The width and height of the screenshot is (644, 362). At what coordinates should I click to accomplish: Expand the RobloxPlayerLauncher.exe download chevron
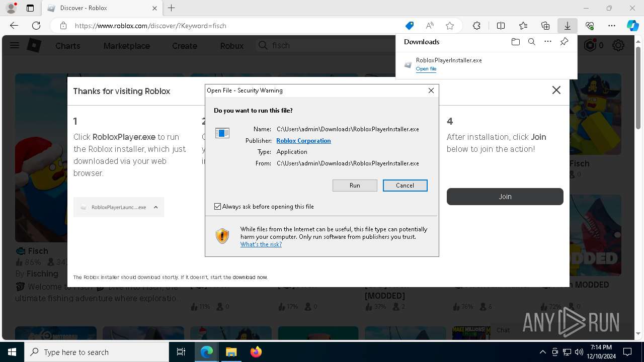pos(155,207)
